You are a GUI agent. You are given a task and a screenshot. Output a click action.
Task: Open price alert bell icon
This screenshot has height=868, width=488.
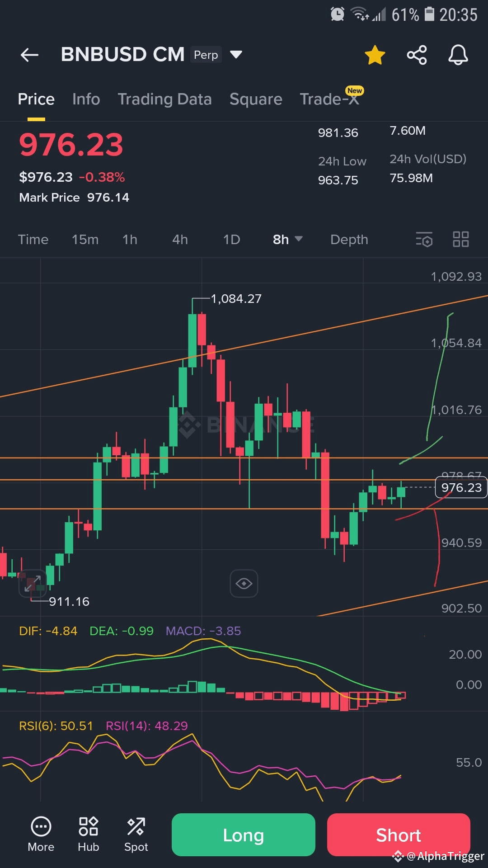point(458,55)
